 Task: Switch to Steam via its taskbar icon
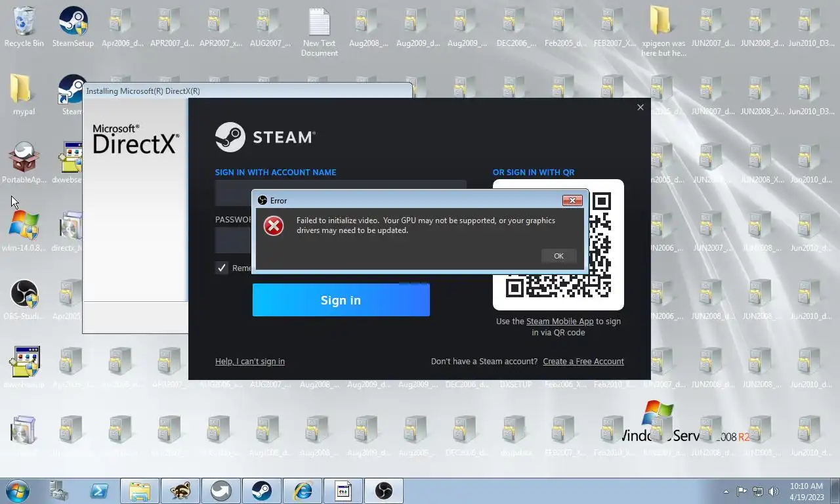(262, 491)
